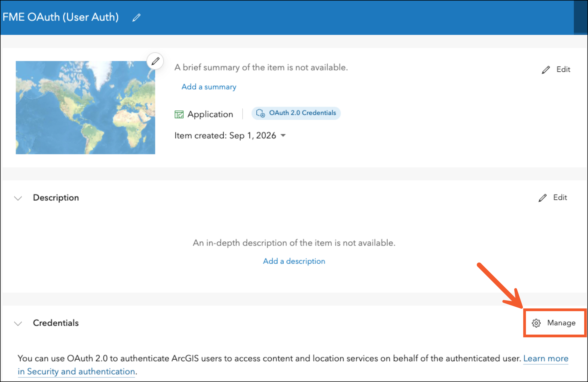
Task: Click the pencil icon in Description section
Action: [x=542, y=198]
